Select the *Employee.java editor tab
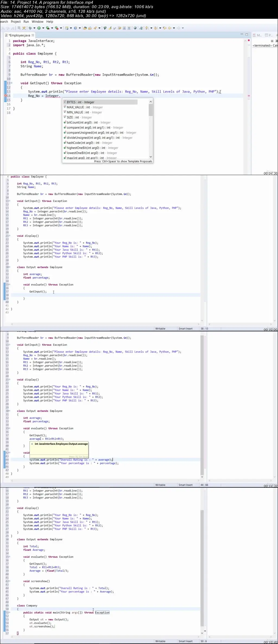Screen dimensions: 278x644 click(x=19, y=35)
